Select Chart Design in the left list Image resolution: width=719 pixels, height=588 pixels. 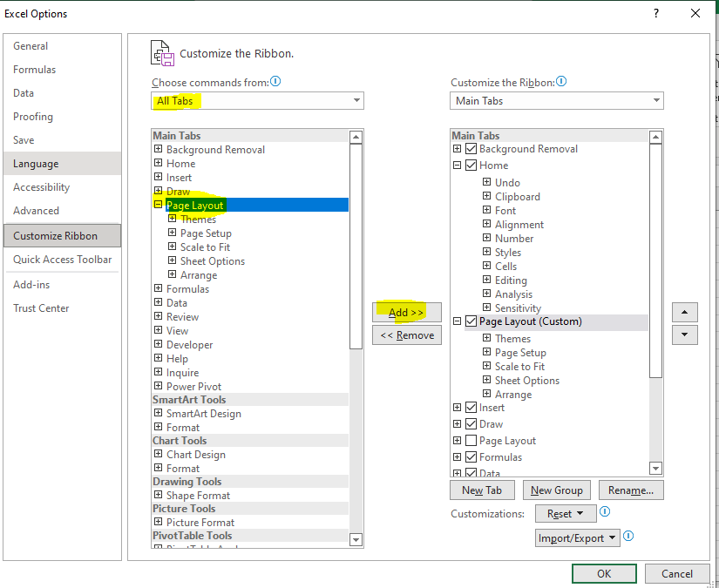[x=196, y=454]
